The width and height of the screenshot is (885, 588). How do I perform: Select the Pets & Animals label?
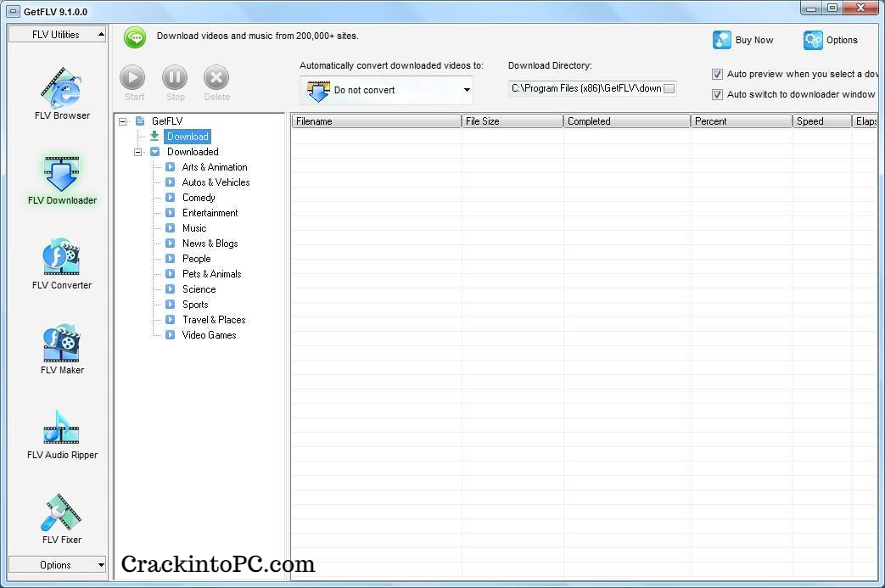(x=211, y=274)
